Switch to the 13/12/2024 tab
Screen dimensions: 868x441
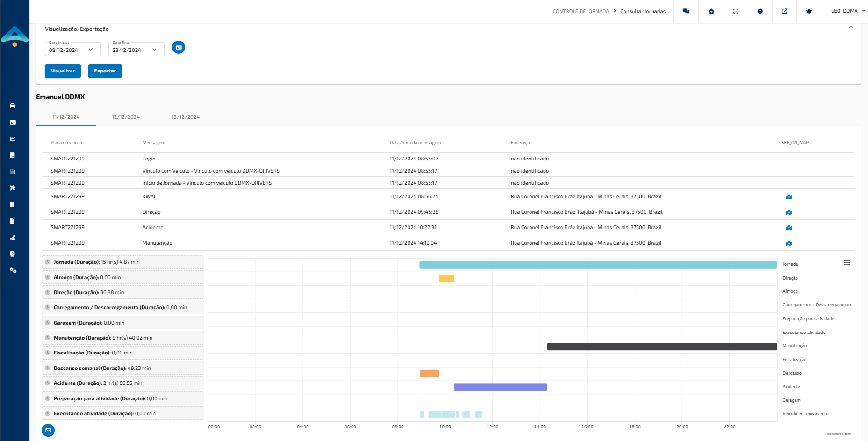186,117
